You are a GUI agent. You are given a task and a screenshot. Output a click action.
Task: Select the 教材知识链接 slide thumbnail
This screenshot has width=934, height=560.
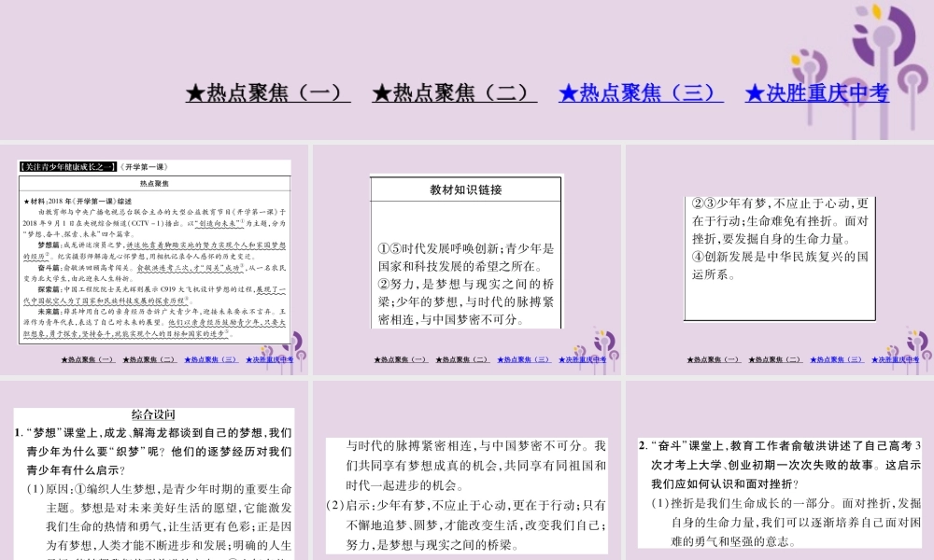[466, 260]
